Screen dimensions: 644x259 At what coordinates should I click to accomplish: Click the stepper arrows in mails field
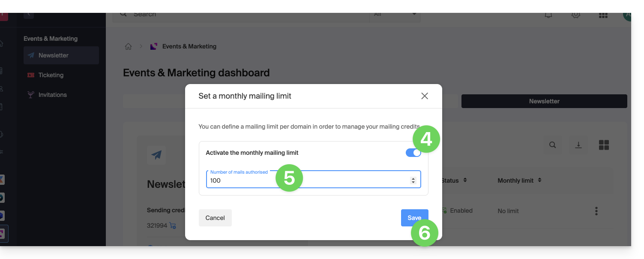point(413,181)
